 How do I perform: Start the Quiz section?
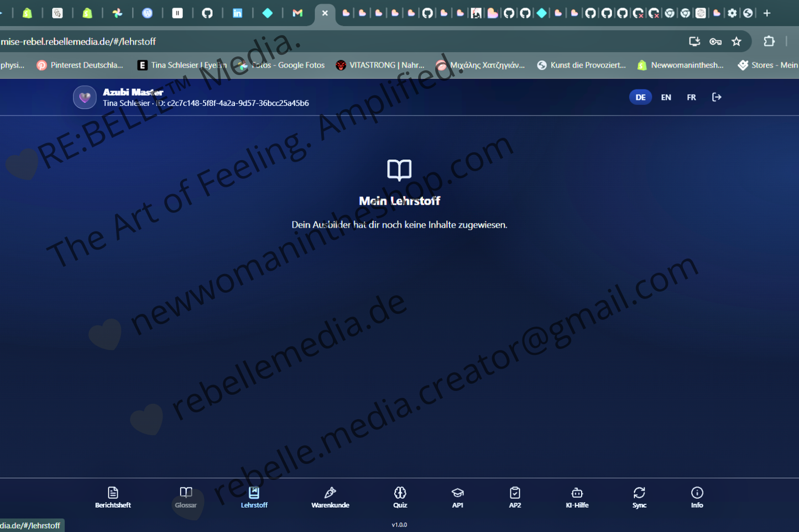tap(400, 497)
